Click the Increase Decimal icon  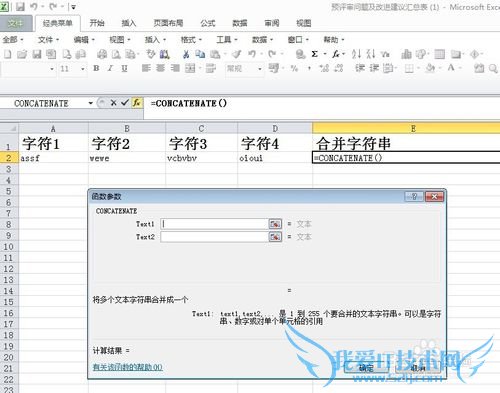point(324,68)
